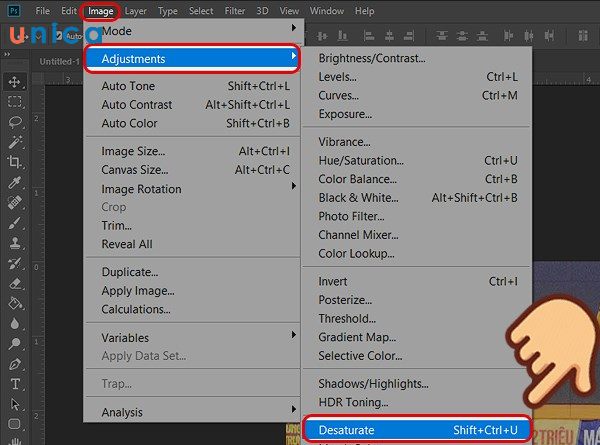Select the Eyedropper tool
Viewport: 600px width, 445px height.
coord(15,183)
